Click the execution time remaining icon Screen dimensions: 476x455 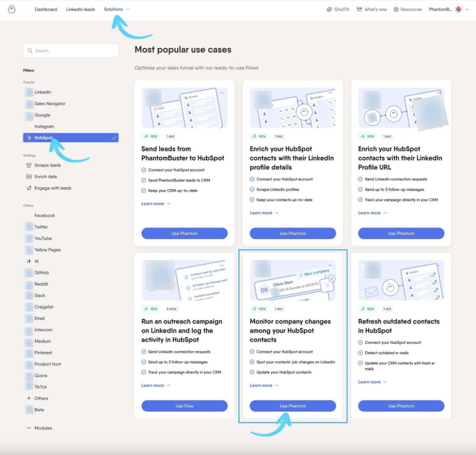click(329, 9)
